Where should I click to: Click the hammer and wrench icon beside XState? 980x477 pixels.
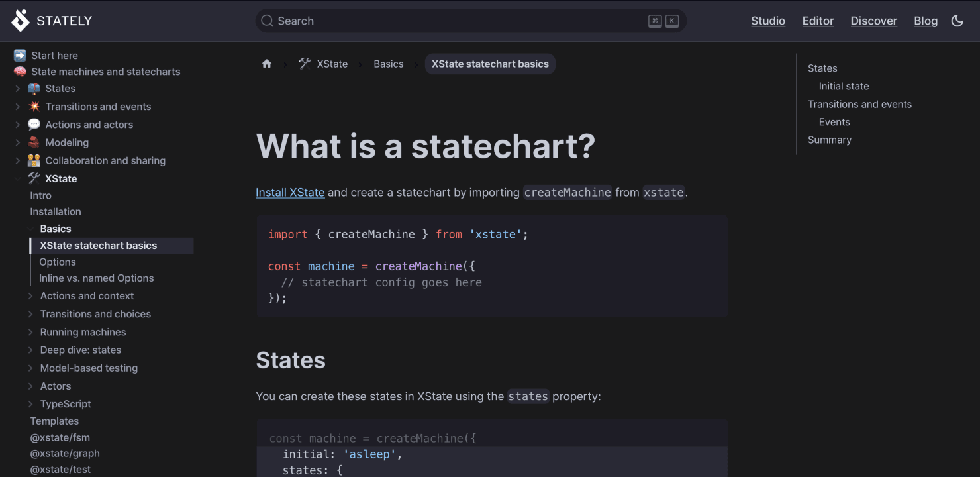[33, 178]
